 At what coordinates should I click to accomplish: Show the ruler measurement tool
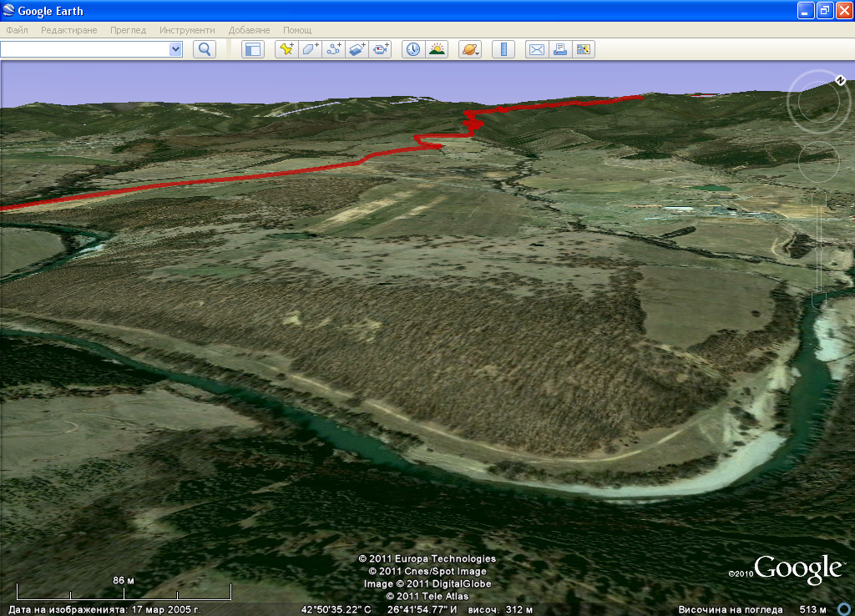click(x=503, y=49)
